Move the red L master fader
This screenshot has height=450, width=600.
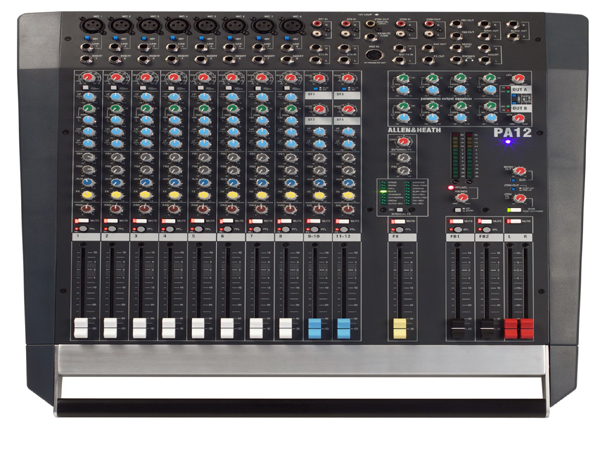511,328
